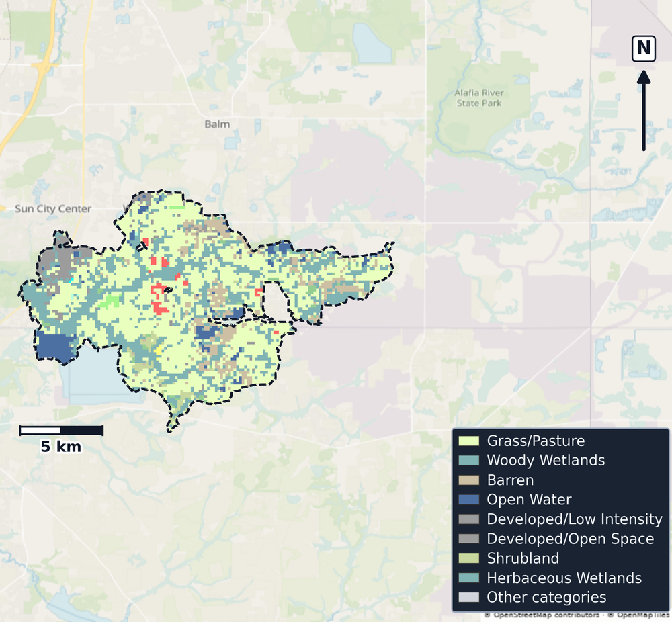The width and height of the screenshot is (672, 622).
Task: Click the Shrubland legend color swatch
Action: pyautogui.click(x=468, y=558)
